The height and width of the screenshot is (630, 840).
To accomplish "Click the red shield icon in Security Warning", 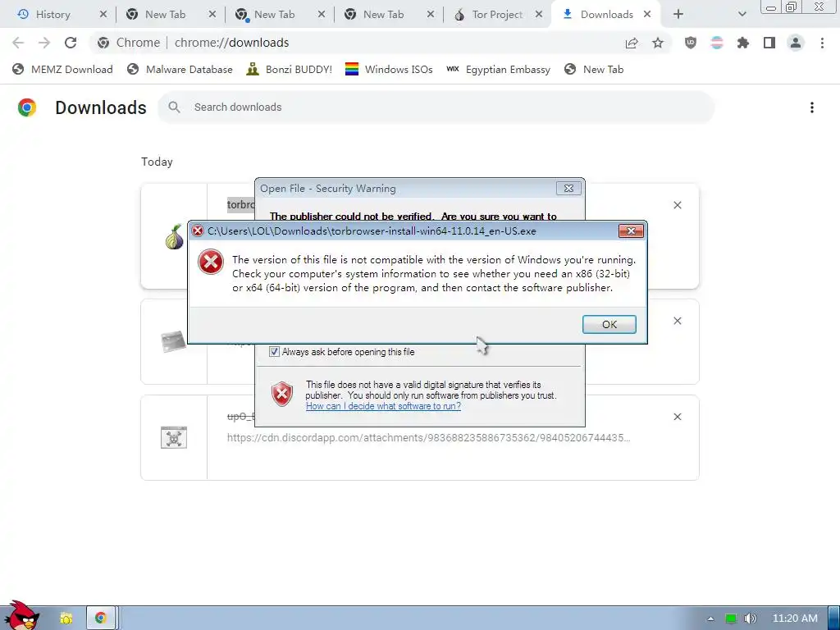I will (282, 395).
